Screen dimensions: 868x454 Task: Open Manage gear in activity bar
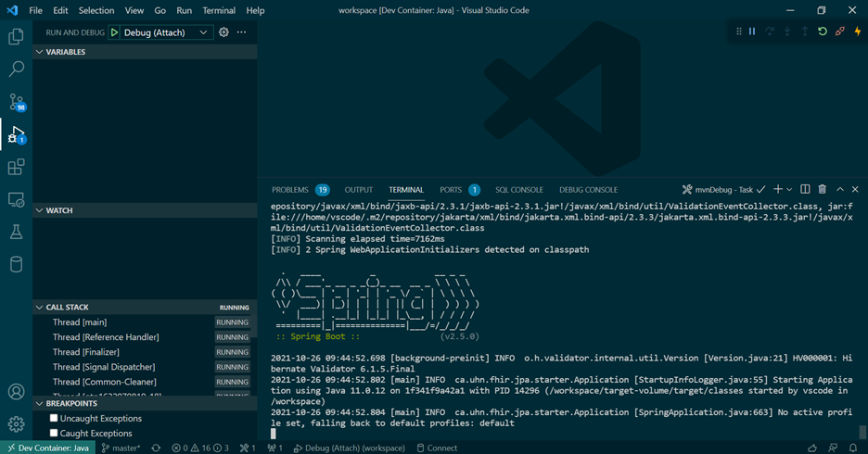coord(16,424)
